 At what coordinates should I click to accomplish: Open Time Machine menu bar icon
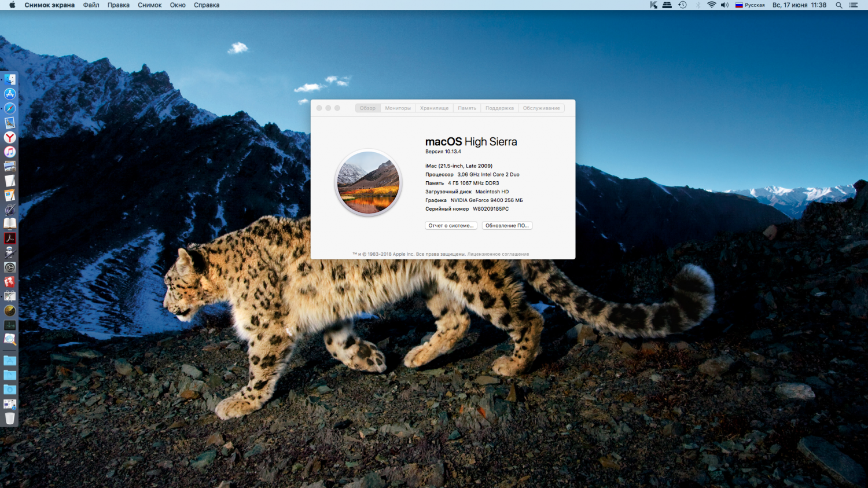[683, 5]
